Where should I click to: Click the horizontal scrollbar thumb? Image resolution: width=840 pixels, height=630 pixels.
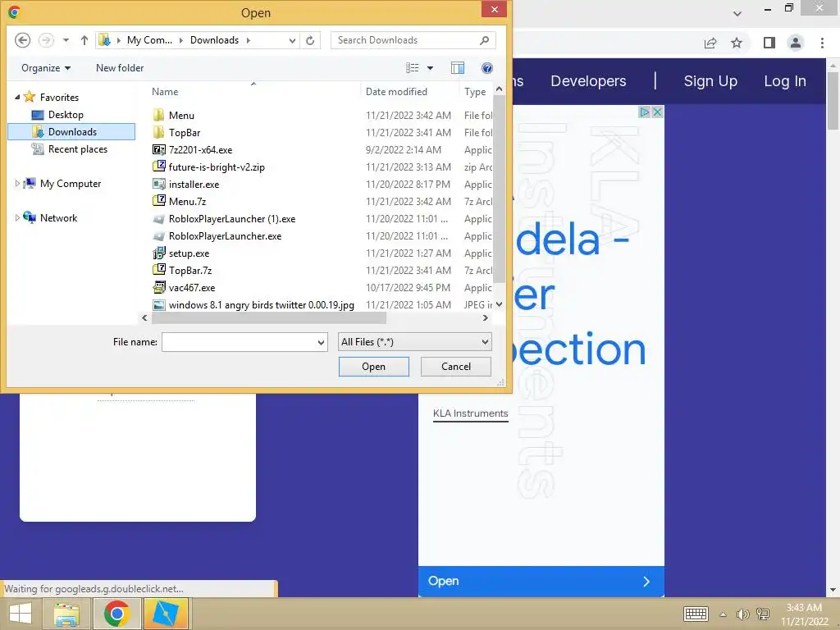tap(269, 318)
